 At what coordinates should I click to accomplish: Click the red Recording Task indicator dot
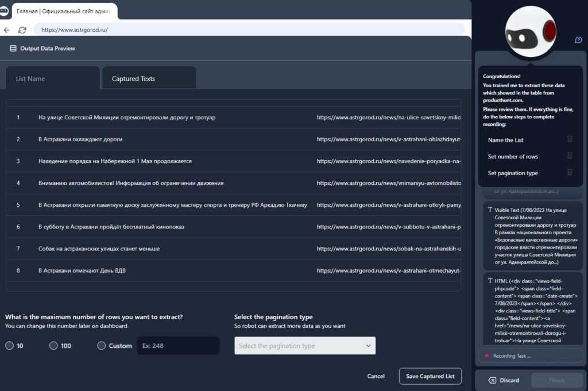point(487,355)
